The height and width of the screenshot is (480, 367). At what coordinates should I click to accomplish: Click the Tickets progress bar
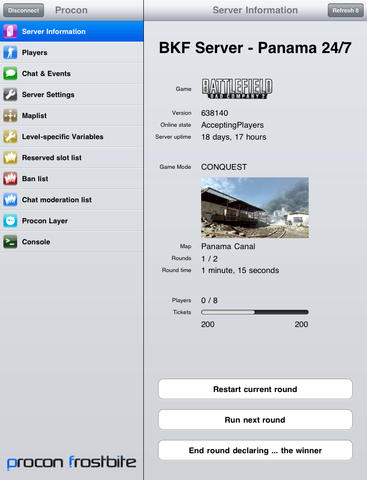[255, 312]
